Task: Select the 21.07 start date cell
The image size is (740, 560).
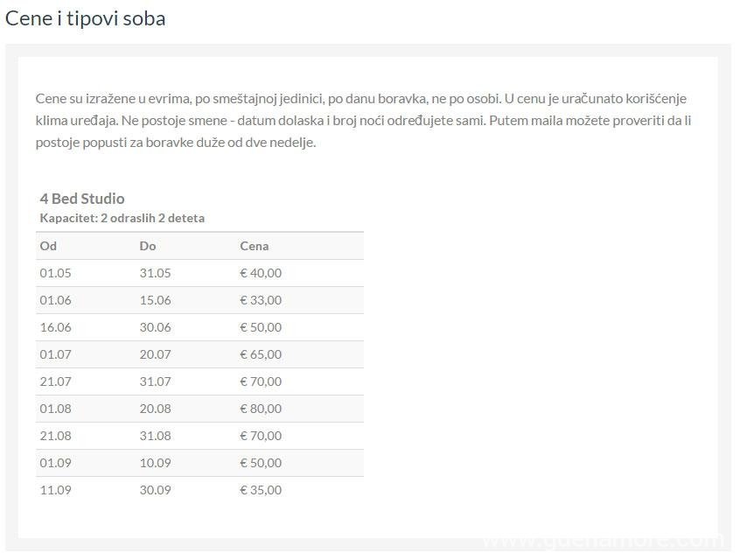Action: (56, 381)
